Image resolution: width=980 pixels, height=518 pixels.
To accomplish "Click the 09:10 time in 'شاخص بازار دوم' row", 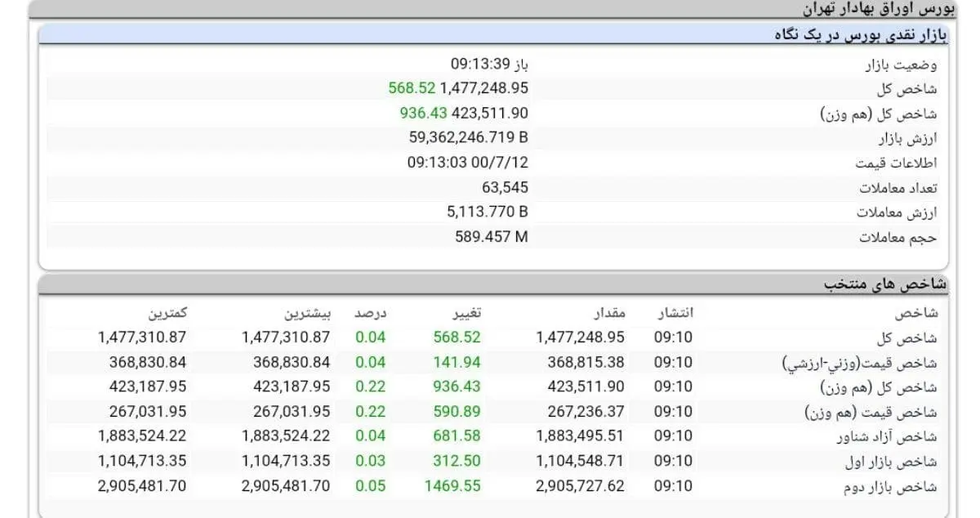I will click(x=673, y=485).
